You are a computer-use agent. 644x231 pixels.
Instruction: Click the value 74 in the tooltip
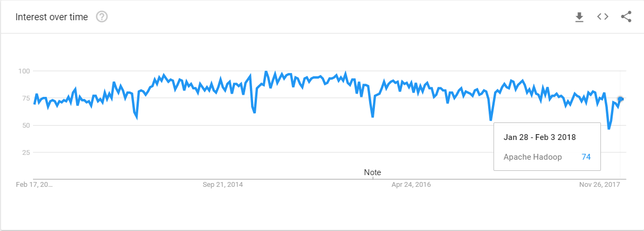[586, 157]
